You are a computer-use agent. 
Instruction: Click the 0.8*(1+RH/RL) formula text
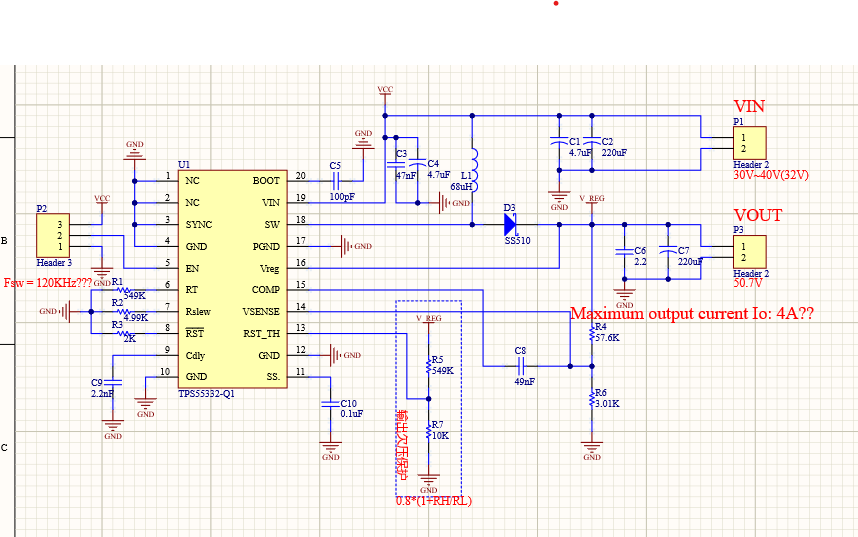(x=433, y=501)
